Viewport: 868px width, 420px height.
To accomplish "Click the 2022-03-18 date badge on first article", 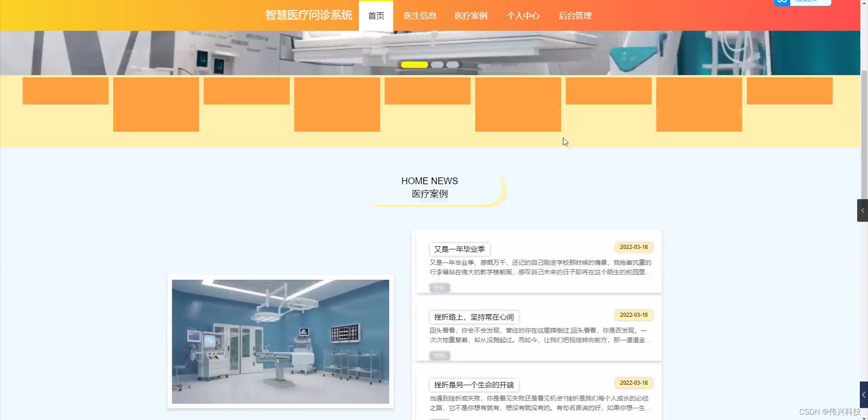I will click(x=634, y=247).
